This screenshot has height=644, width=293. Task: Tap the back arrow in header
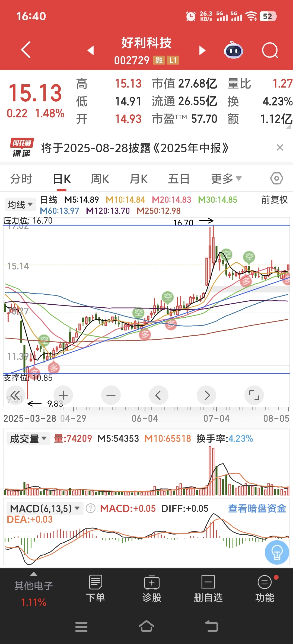tap(26, 50)
